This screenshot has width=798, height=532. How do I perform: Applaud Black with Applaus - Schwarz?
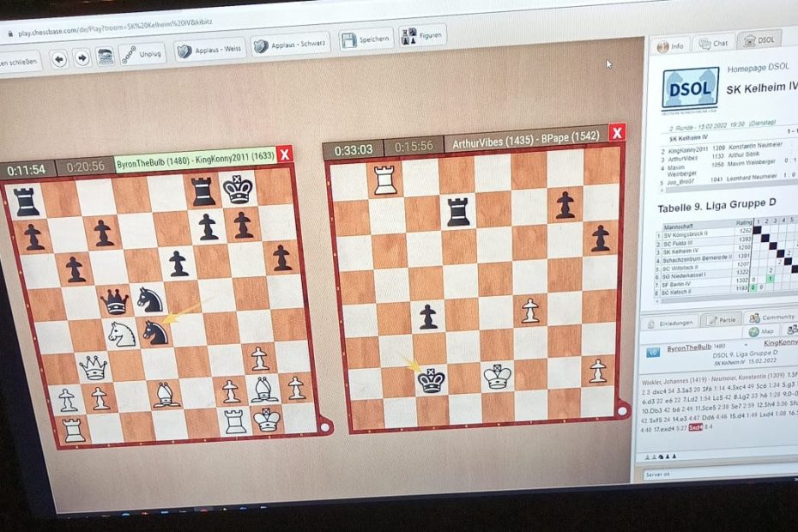pyautogui.click(x=290, y=45)
